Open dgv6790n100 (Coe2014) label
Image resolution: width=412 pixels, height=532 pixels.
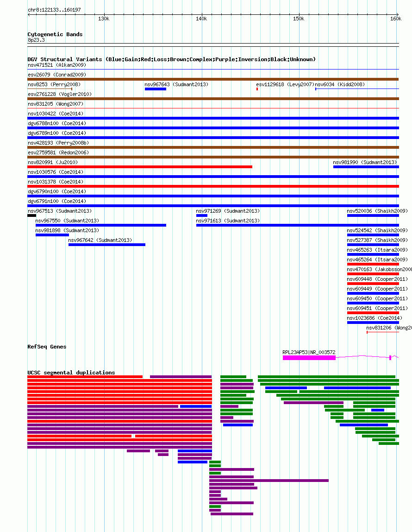(x=57, y=191)
